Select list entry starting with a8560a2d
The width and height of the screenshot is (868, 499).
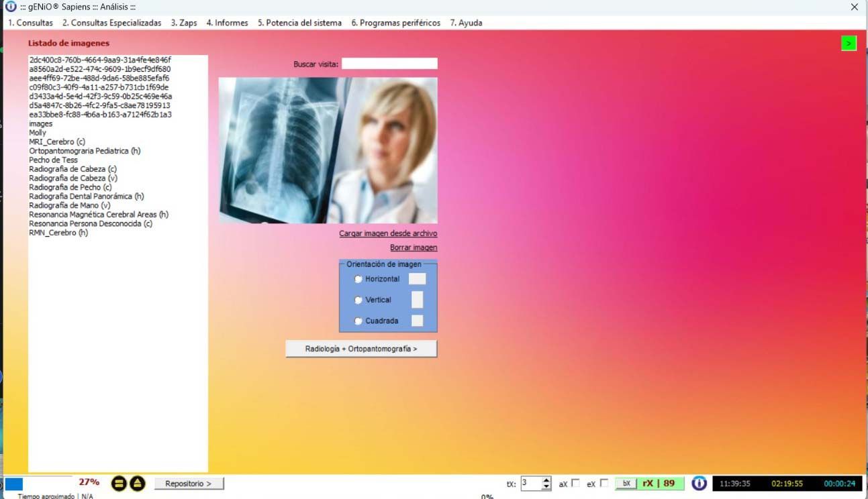click(100, 69)
